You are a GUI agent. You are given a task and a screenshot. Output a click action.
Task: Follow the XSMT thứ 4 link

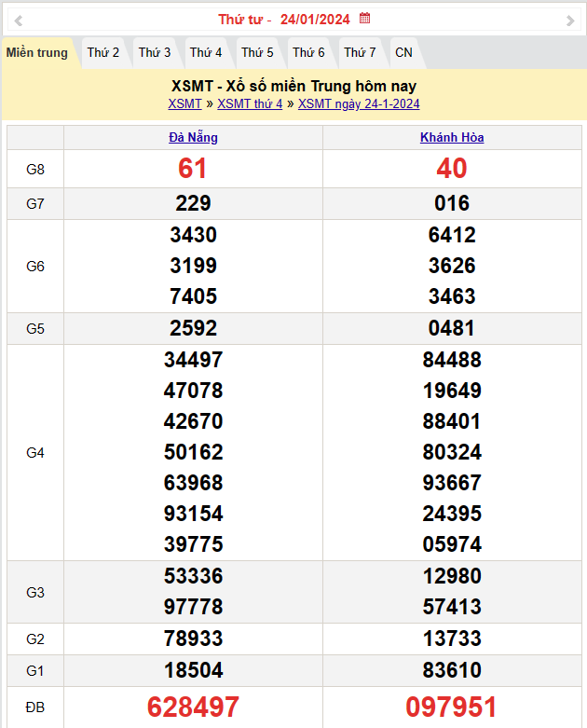250,103
